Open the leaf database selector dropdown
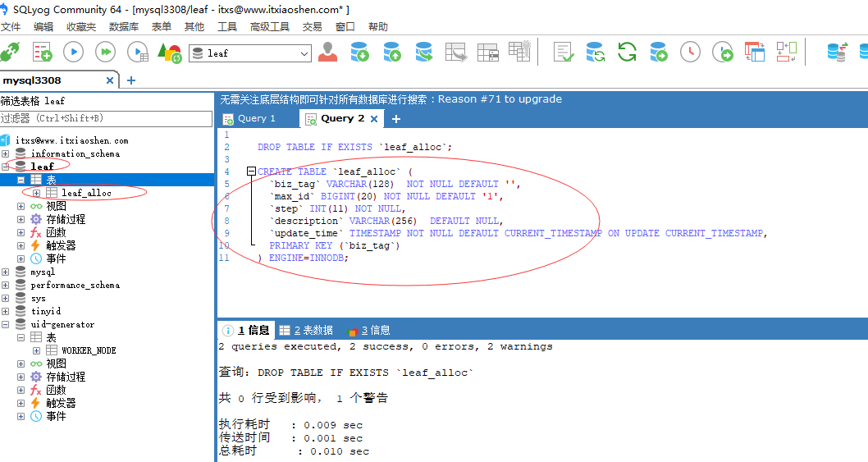The height and width of the screenshot is (462, 868). [304, 53]
